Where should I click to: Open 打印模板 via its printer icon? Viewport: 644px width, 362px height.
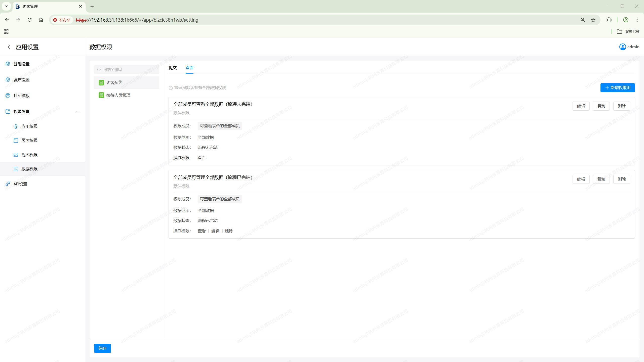pos(8,96)
